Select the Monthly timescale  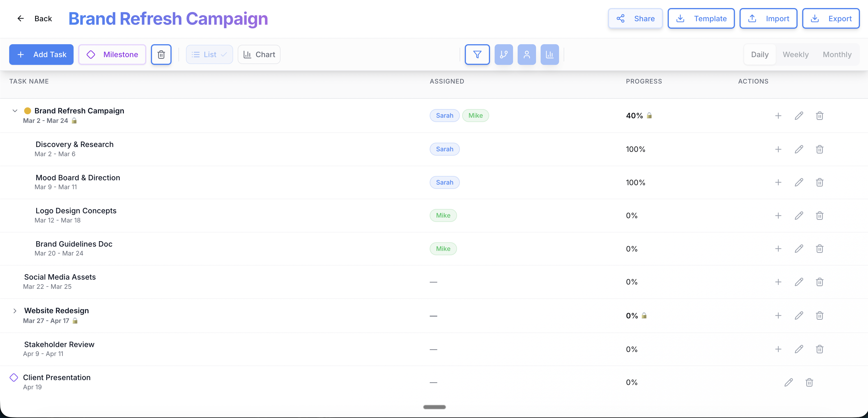click(837, 55)
